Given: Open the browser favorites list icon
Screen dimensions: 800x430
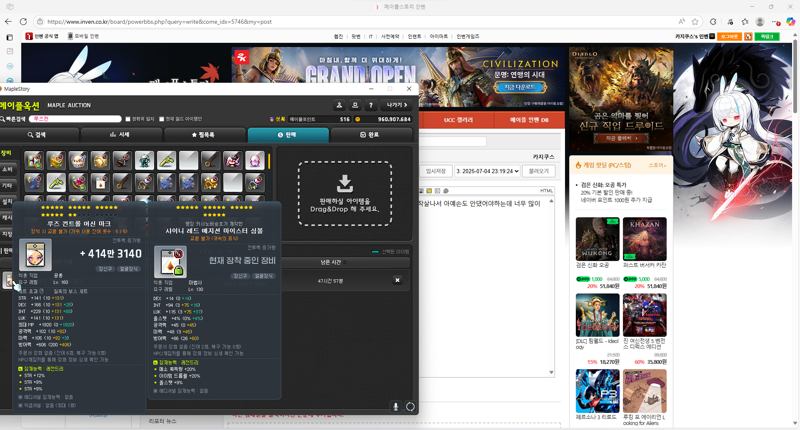Looking at the screenshot, I should 745,21.
